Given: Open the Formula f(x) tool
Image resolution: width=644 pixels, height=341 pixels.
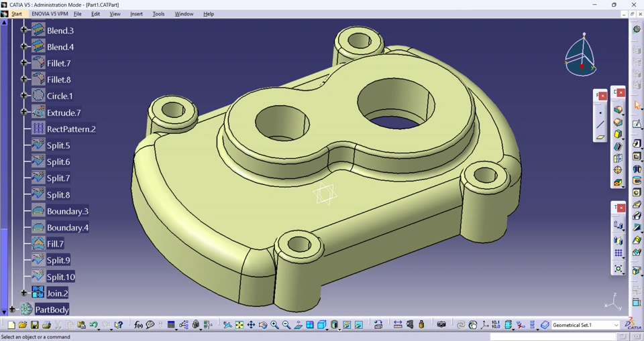Looking at the screenshot, I should point(138,325).
